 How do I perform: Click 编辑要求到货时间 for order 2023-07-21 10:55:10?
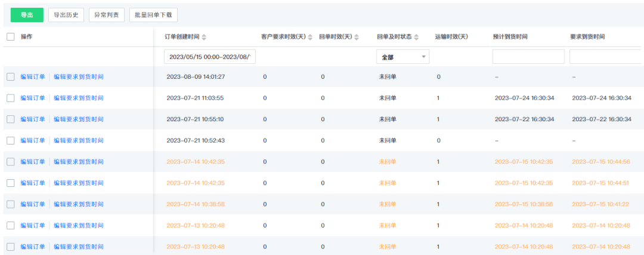click(x=79, y=119)
